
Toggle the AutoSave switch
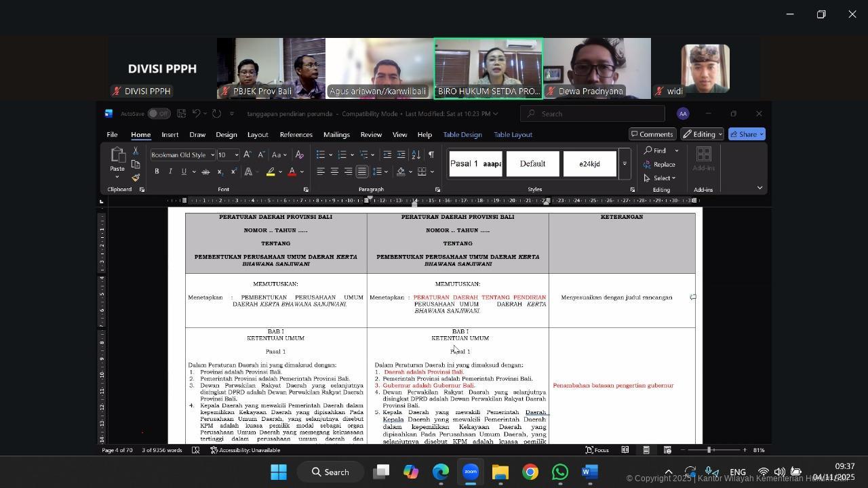click(x=158, y=114)
